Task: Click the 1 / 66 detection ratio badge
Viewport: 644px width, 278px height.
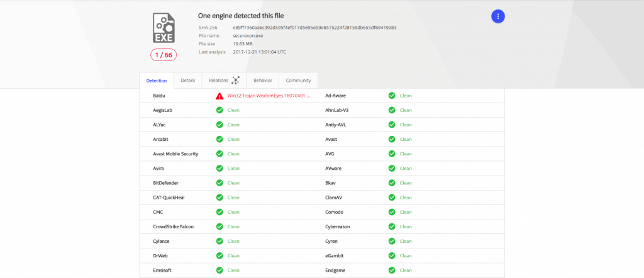Action: [x=164, y=55]
